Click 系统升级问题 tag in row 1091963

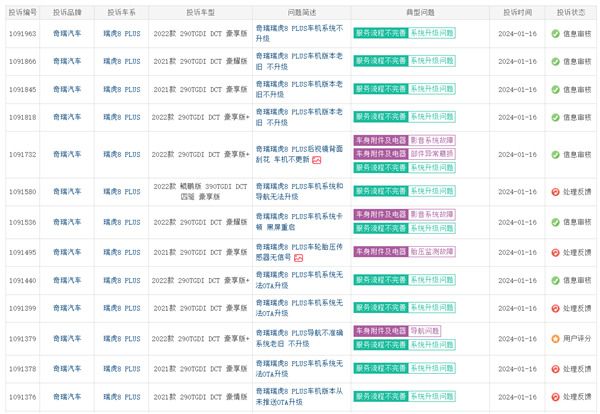click(432, 33)
